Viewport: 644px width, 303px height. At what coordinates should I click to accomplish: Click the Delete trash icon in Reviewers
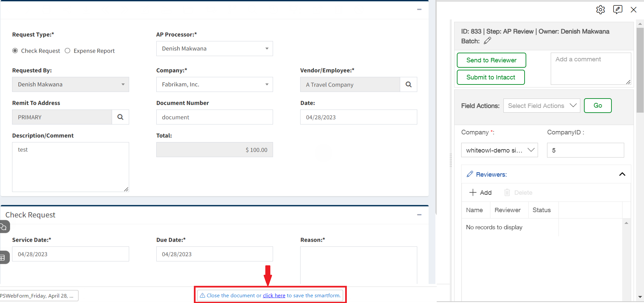pyautogui.click(x=507, y=192)
